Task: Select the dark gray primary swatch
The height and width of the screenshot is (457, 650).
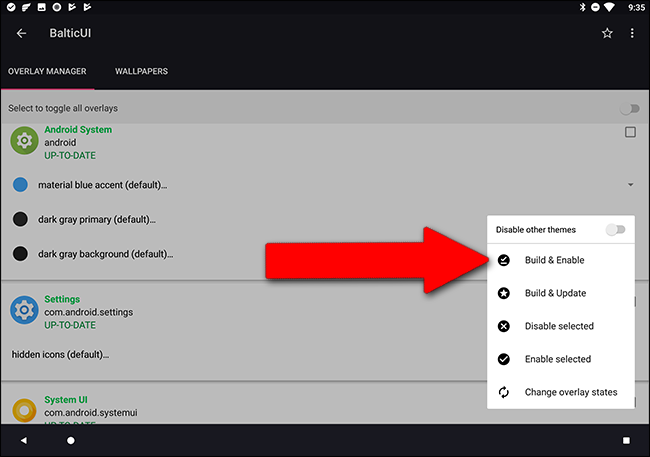Action: pyautogui.click(x=20, y=219)
